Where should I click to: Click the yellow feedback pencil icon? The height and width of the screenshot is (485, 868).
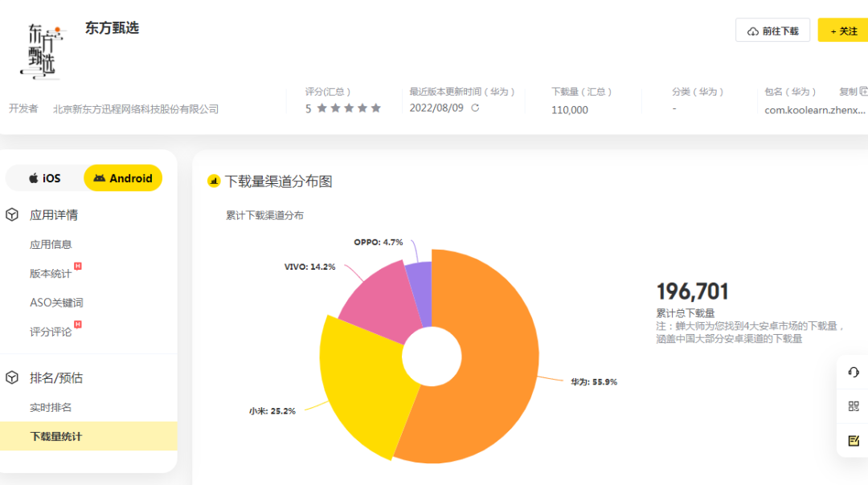854,440
